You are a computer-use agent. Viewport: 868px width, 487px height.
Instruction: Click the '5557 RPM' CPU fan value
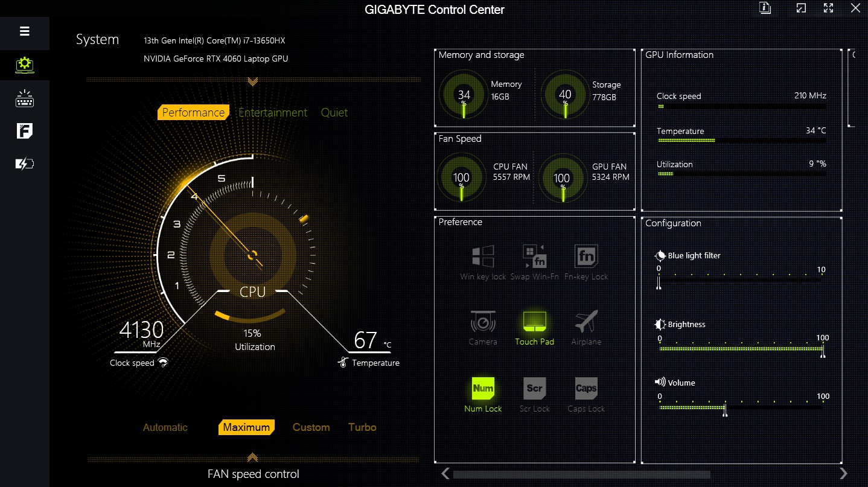point(511,177)
